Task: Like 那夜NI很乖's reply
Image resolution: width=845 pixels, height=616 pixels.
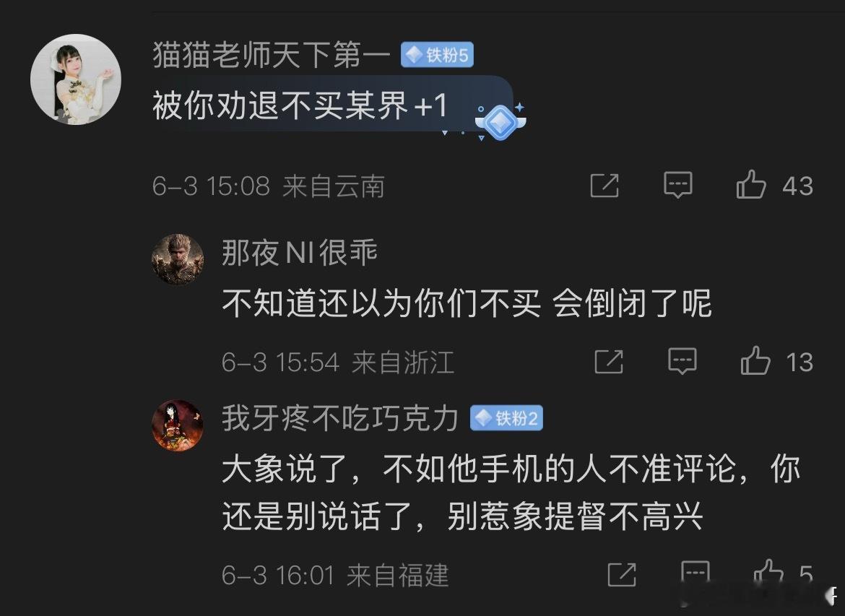Action: pyautogui.click(x=755, y=360)
